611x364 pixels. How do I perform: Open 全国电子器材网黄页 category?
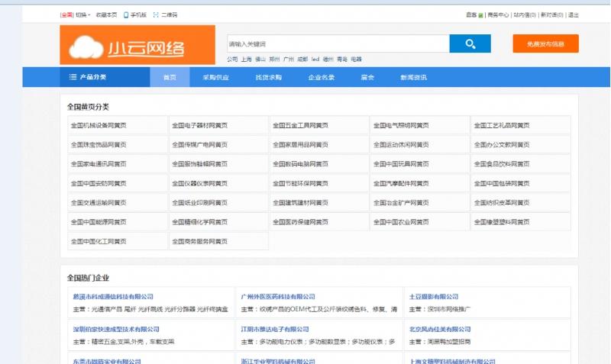pos(199,125)
